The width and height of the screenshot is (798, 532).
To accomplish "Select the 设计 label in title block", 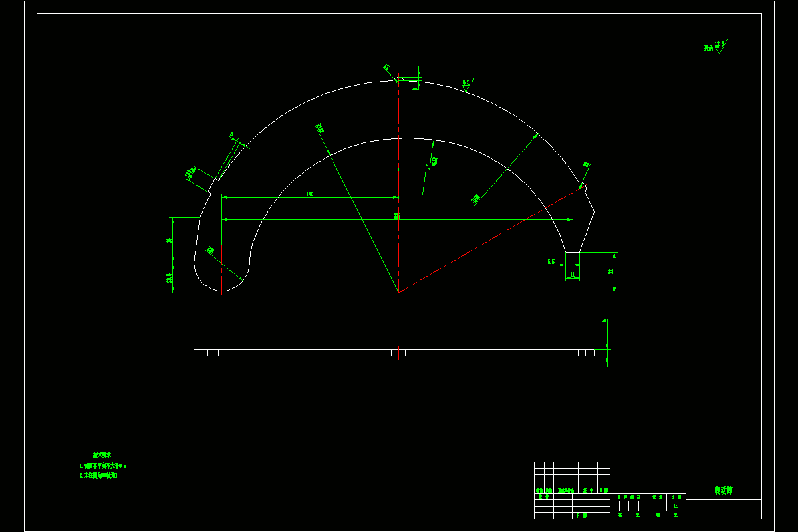I will coord(543,496).
